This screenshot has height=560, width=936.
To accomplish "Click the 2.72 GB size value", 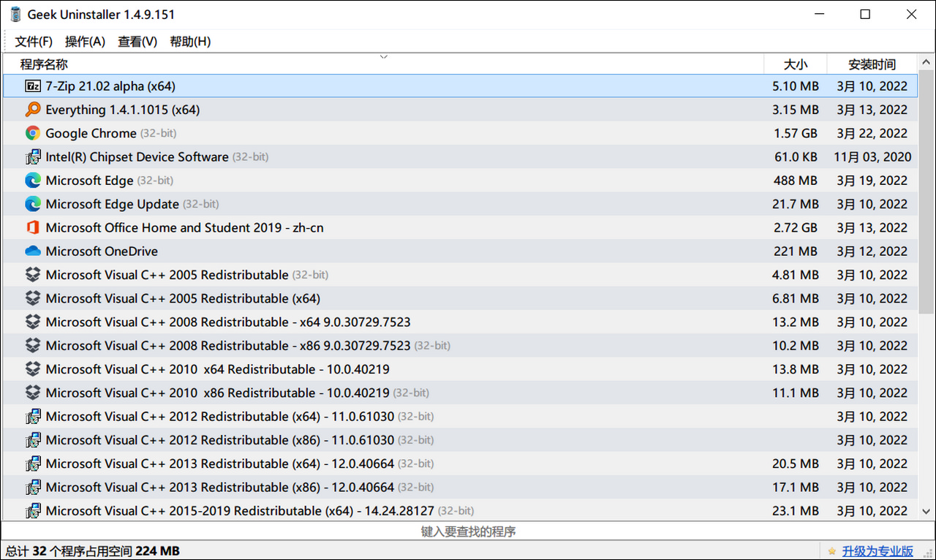I will pos(796,227).
